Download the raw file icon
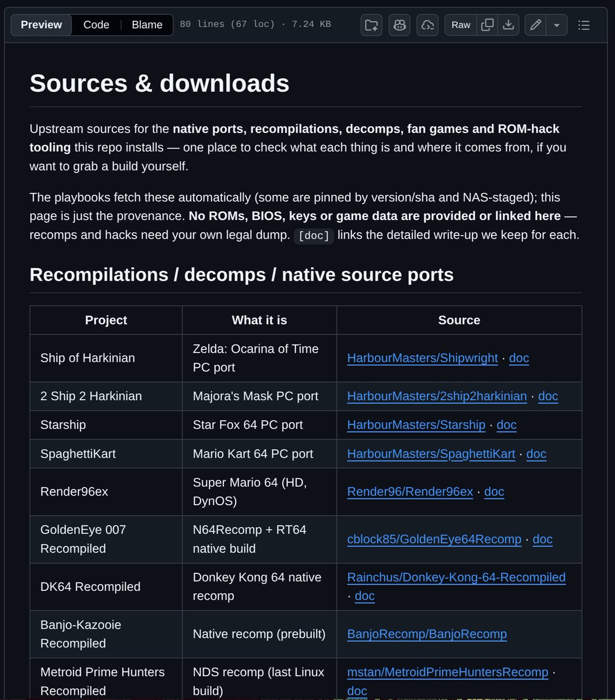The width and height of the screenshot is (615, 700). pyautogui.click(x=508, y=25)
